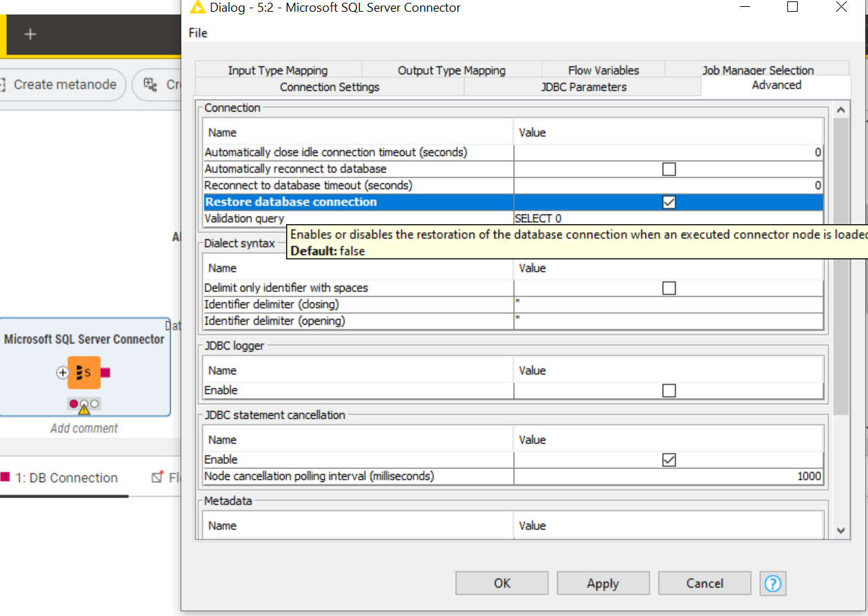The width and height of the screenshot is (868, 616).
Task: Click the Apply button
Action: [x=603, y=584]
